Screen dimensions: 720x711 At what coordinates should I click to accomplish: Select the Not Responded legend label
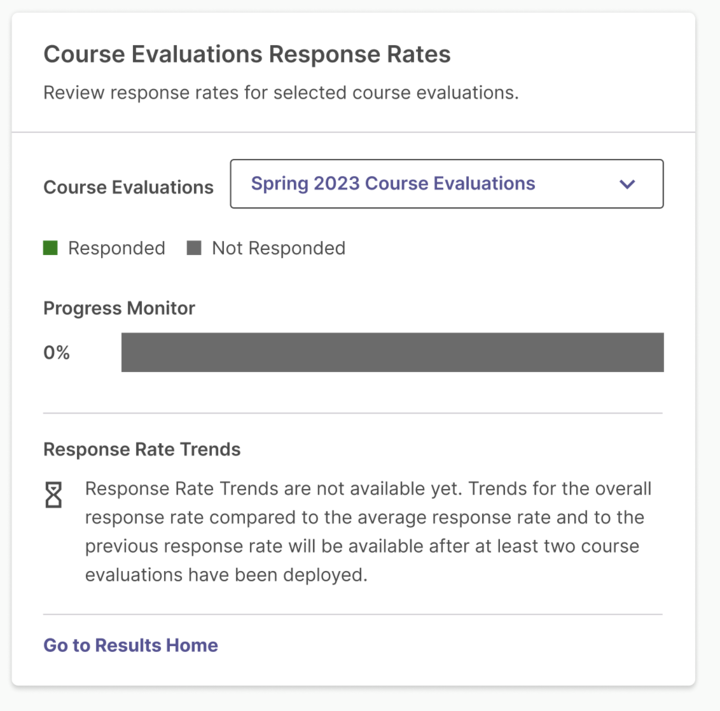pyautogui.click(x=278, y=248)
